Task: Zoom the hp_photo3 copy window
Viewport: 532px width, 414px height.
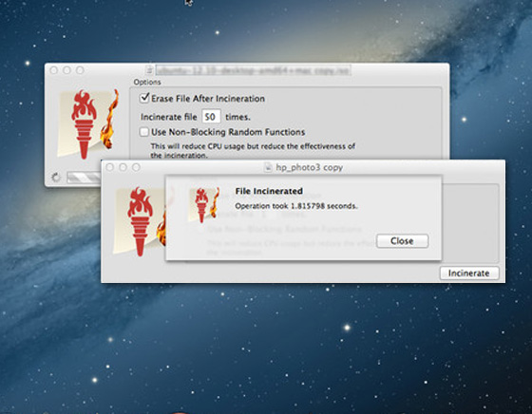Action: (x=136, y=167)
